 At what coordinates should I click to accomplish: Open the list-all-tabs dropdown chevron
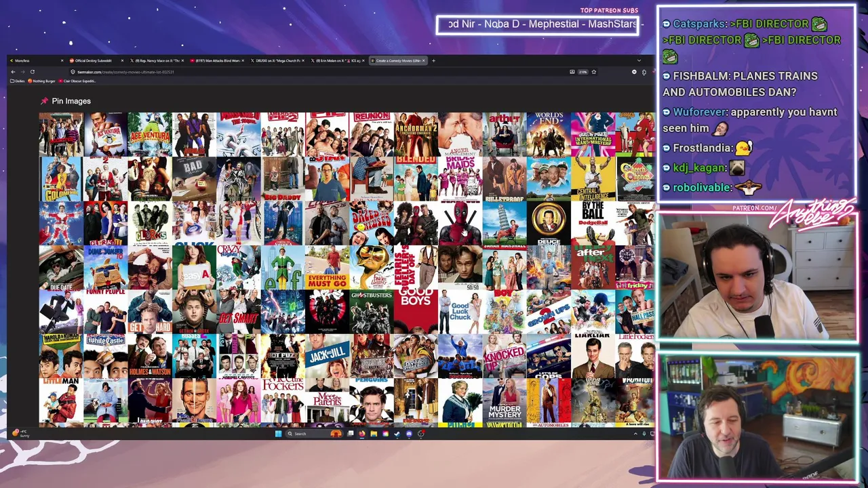click(639, 60)
